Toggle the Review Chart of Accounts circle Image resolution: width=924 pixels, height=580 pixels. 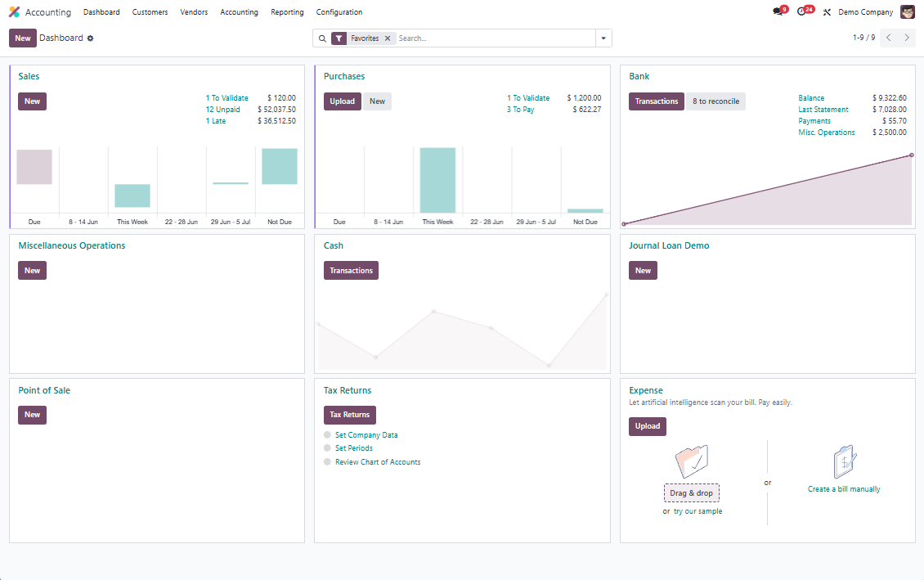point(328,462)
